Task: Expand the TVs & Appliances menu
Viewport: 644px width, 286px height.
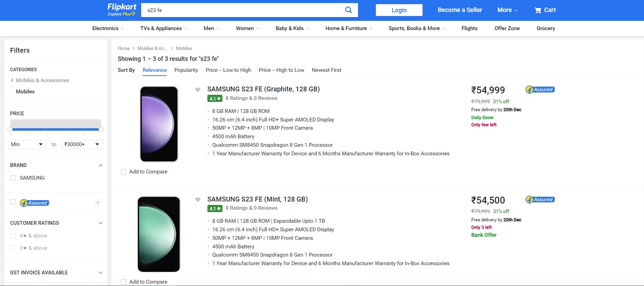Action: (164, 28)
